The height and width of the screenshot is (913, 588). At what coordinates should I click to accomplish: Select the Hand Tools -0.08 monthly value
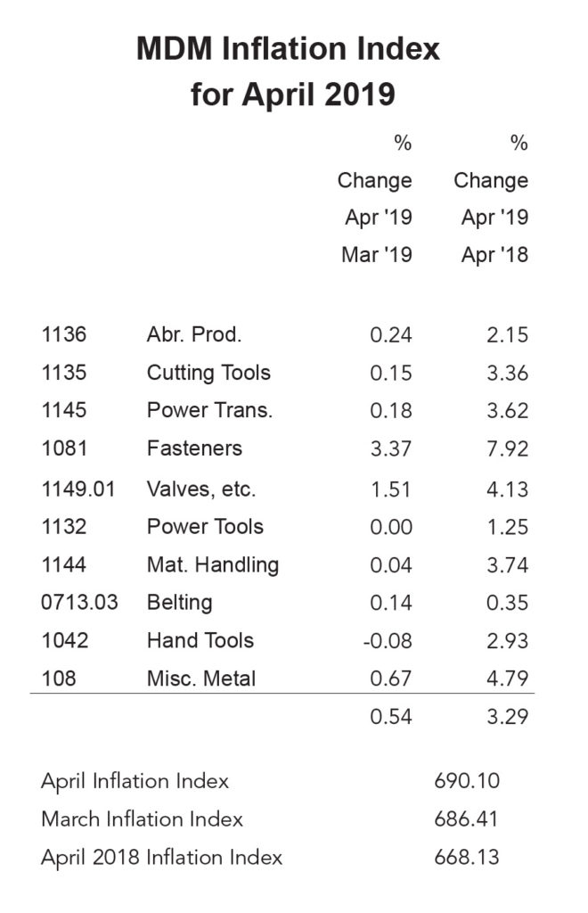click(x=388, y=640)
